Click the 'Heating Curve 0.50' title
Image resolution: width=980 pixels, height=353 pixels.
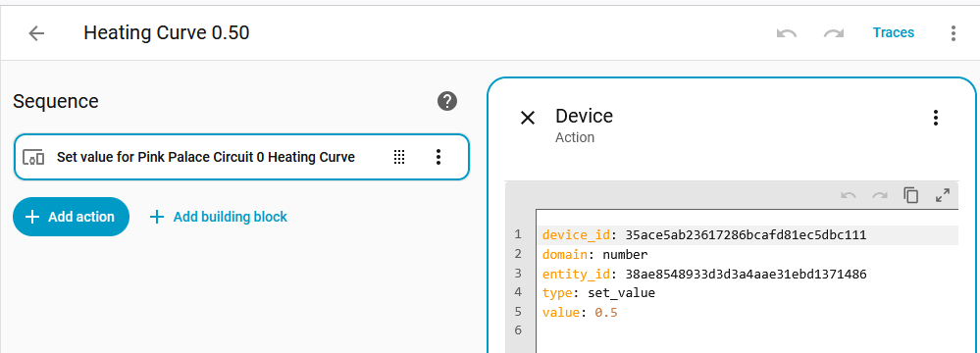tap(167, 32)
